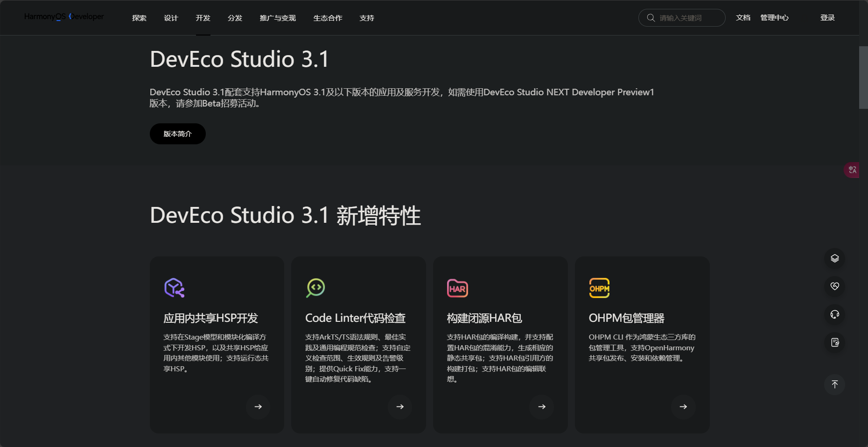Open the 支持 menu

pos(367,18)
